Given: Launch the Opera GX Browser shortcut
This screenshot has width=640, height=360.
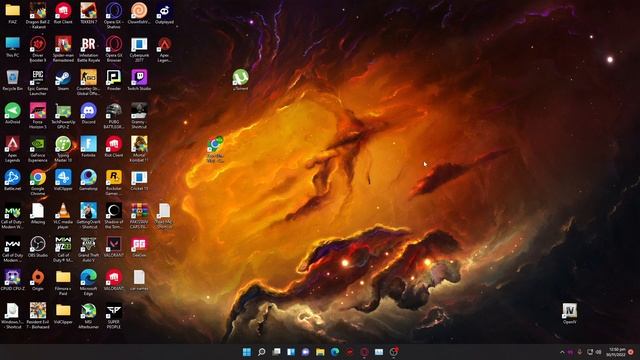Looking at the screenshot, I should 114,49.
